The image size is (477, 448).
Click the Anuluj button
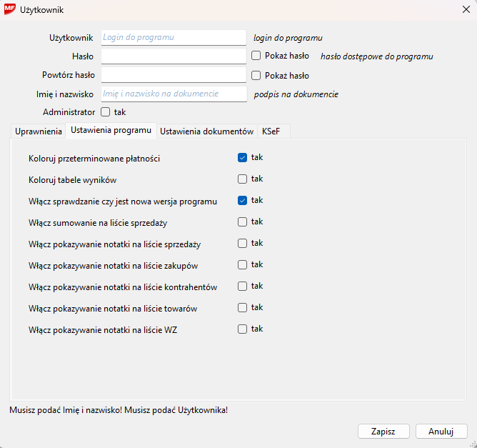click(x=441, y=432)
